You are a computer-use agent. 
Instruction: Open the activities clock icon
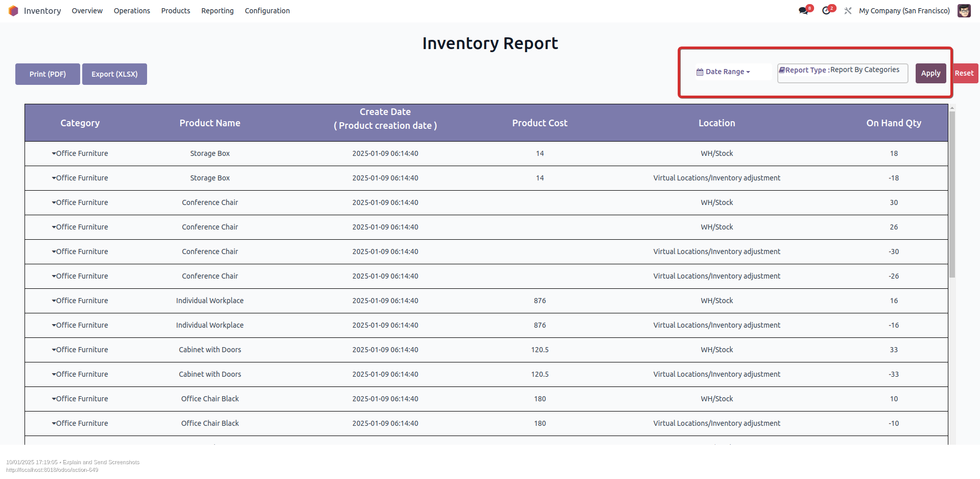pyautogui.click(x=826, y=11)
